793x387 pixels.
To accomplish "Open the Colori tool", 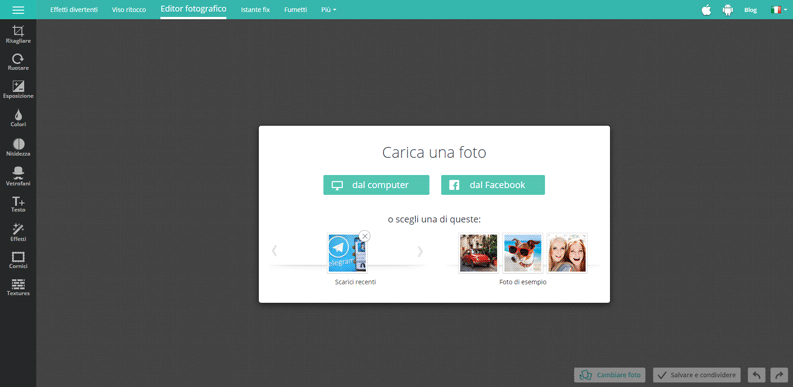I will point(18,118).
